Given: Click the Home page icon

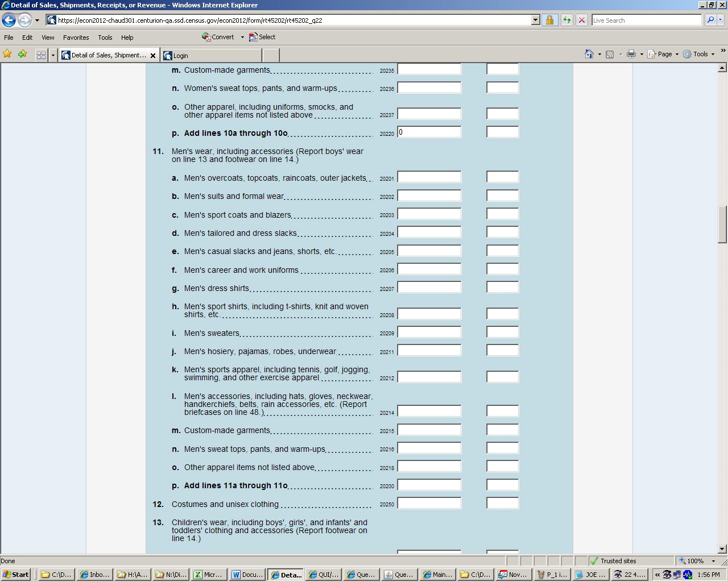Looking at the screenshot, I should (x=589, y=54).
